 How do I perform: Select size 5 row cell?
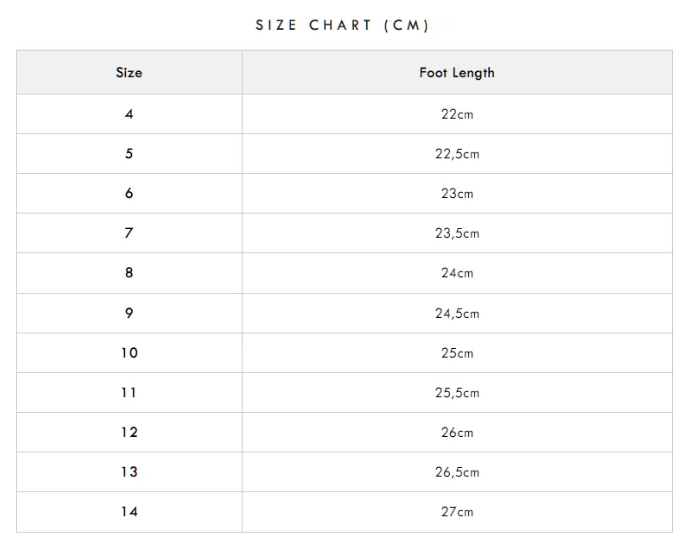(x=129, y=154)
